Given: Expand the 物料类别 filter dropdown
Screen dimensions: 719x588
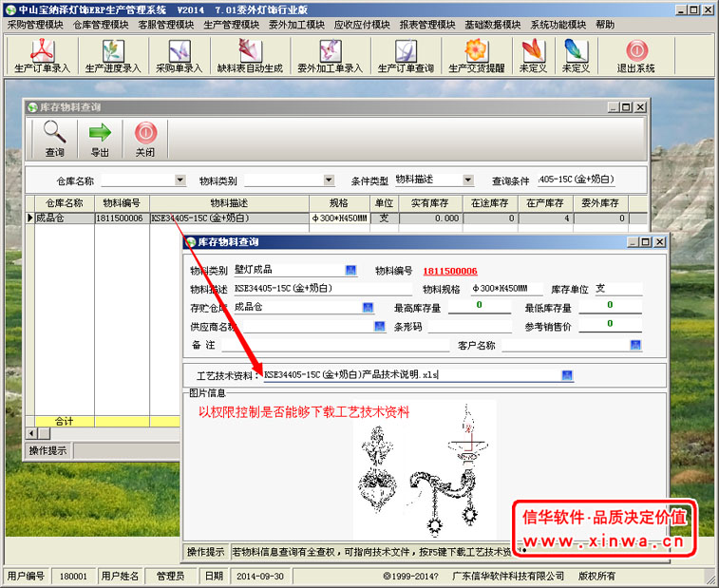Looking at the screenshot, I should point(329,180).
